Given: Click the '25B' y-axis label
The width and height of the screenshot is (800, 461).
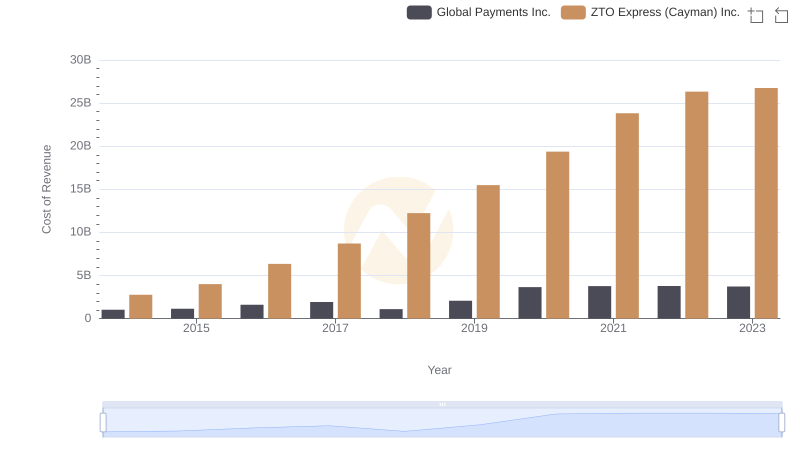Looking at the screenshot, I should (x=81, y=103).
